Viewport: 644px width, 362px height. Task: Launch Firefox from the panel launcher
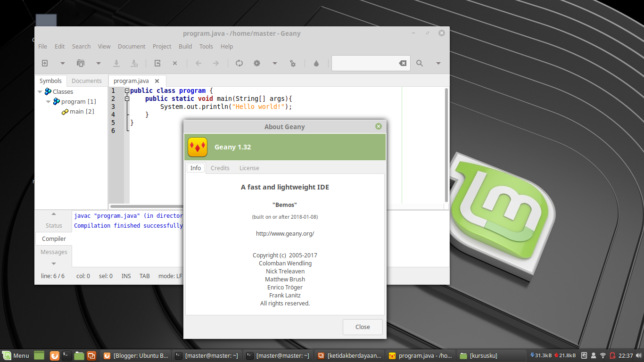(x=55, y=355)
